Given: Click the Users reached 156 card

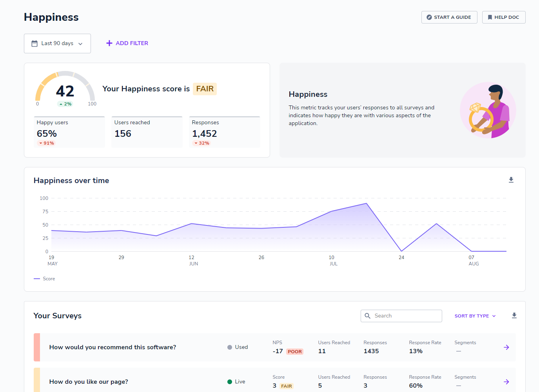Looking at the screenshot, I should (147, 132).
